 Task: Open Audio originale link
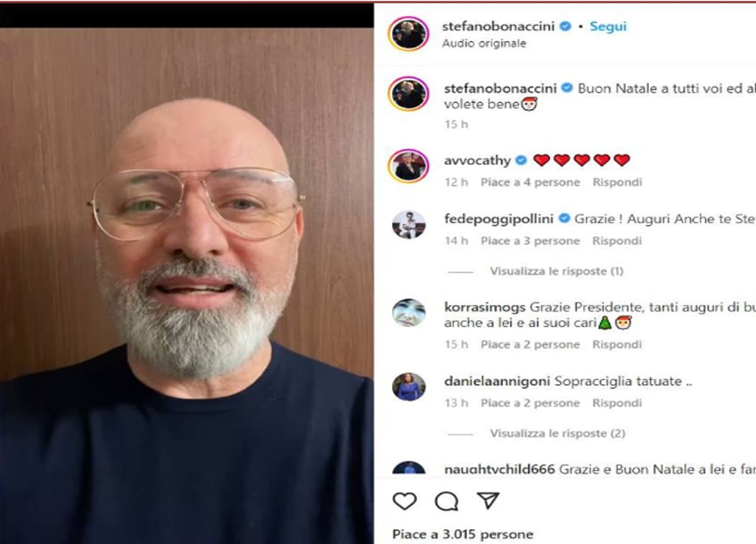484,43
